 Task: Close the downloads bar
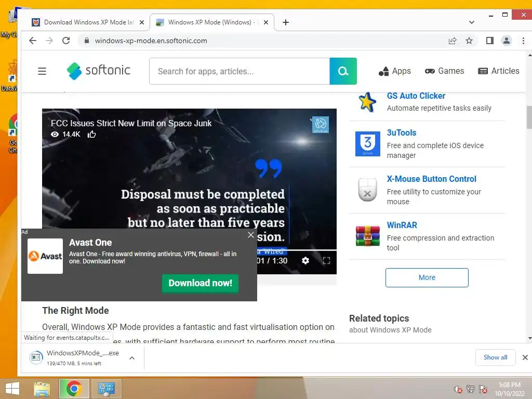[x=525, y=357]
